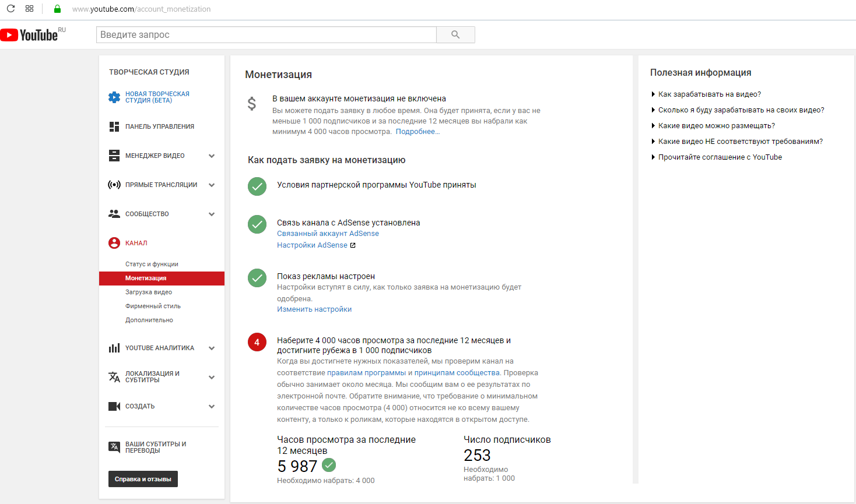This screenshot has width=856, height=504.
Task: Click the green padlock security icon
Action: pos(57,9)
